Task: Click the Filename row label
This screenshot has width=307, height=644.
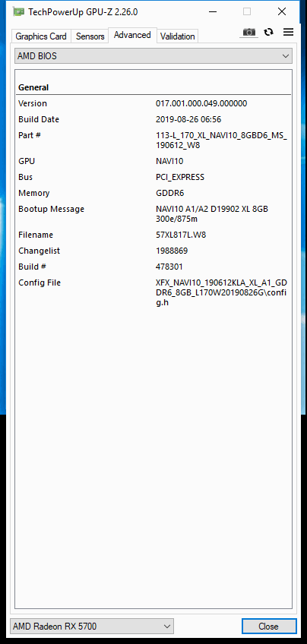Action: [x=36, y=235]
